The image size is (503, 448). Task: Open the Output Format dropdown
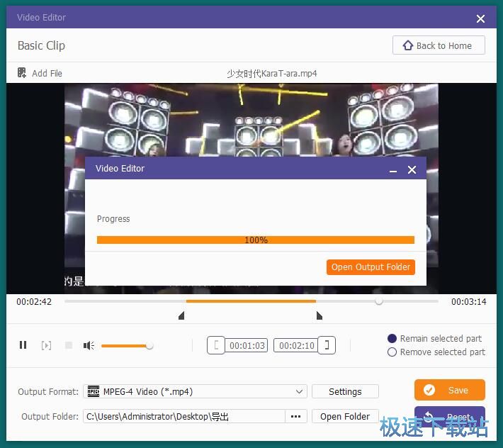tap(195, 391)
